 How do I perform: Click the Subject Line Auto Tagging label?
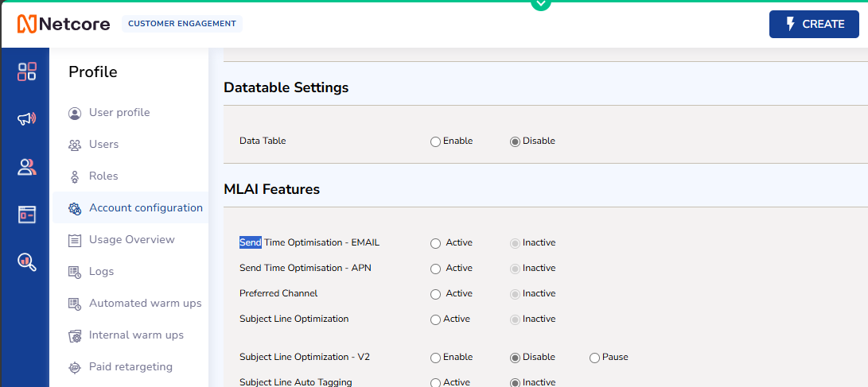pos(296,381)
